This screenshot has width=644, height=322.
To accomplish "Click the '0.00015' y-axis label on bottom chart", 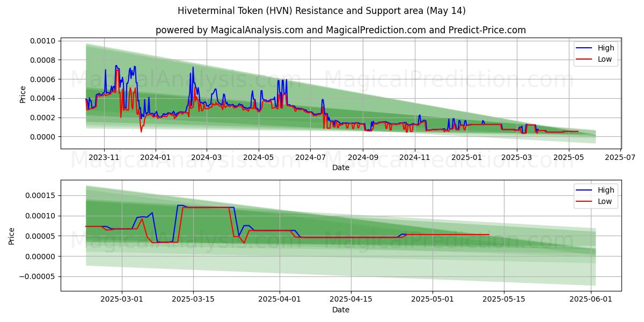I will coord(41,195).
